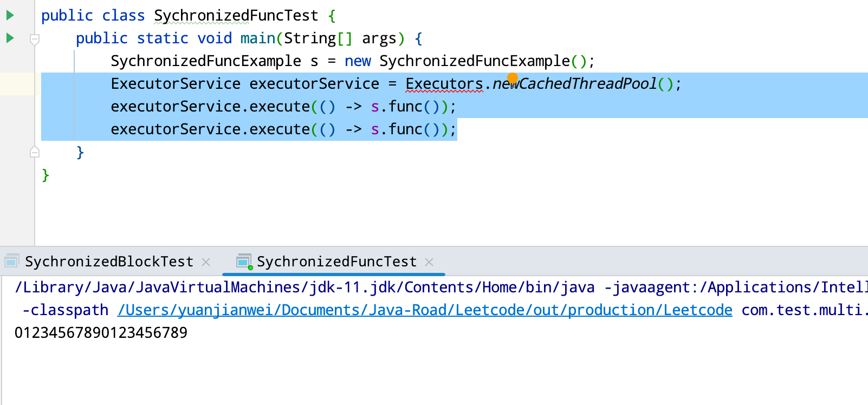Click the console output 01234567890123456789

101,332
